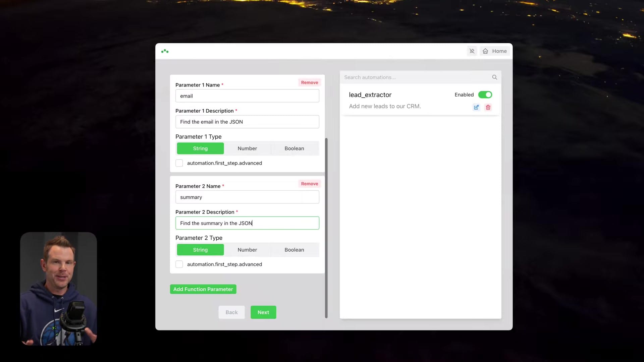Select Boolean type for Parameter 2
Image resolution: width=644 pixels, height=362 pixels.
click(x=294, y=250)
